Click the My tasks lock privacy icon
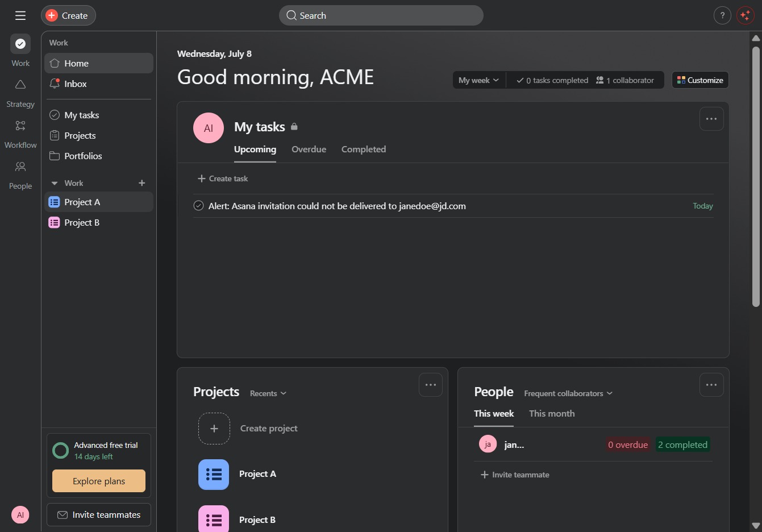This screenshot has width=762, height=532. point(294,127)
